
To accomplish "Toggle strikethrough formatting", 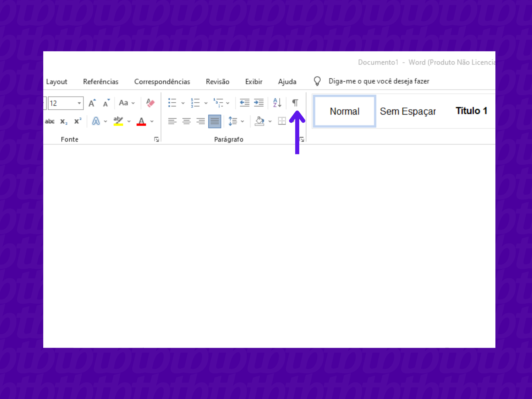I will coord(50,121).
